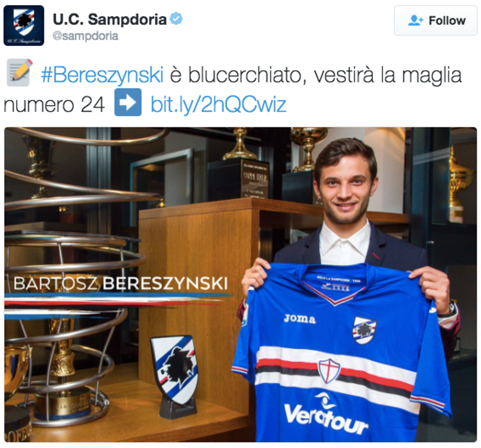Open the bit.ly/2hQCwiz link
The height and width of the screenshot is (448, 481).
[218, 104]
